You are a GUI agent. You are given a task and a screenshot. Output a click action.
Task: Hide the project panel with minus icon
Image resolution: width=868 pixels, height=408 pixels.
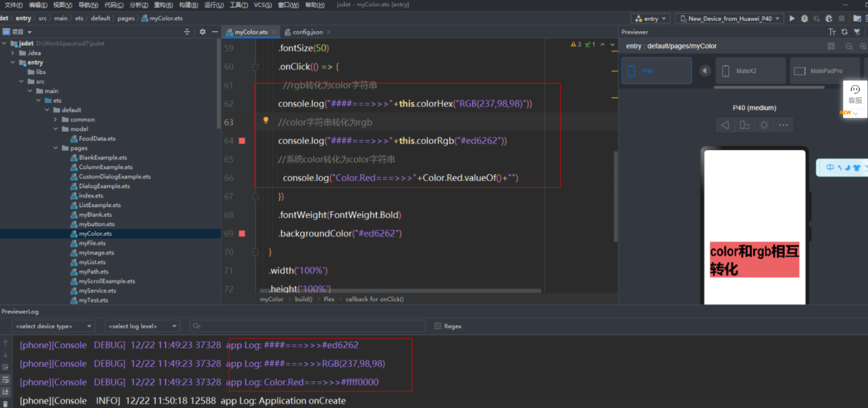[215, 32]
